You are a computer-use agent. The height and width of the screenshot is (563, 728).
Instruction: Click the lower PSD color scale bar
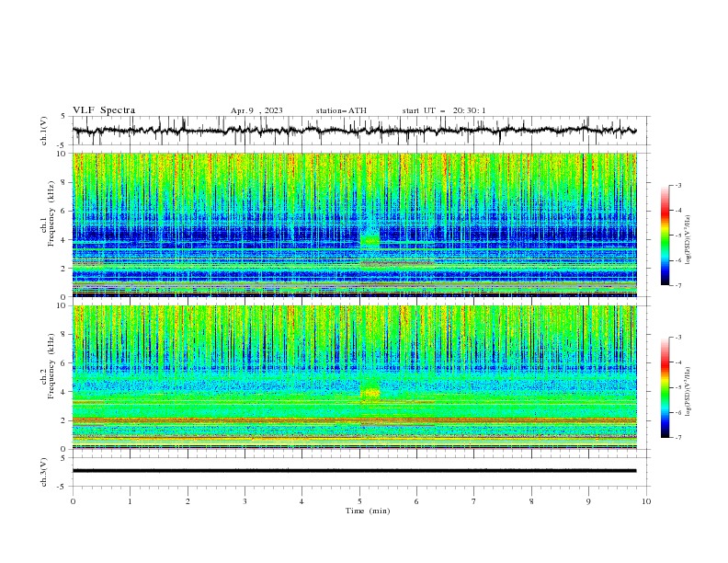pyautogui.click(x=665, y=387)
